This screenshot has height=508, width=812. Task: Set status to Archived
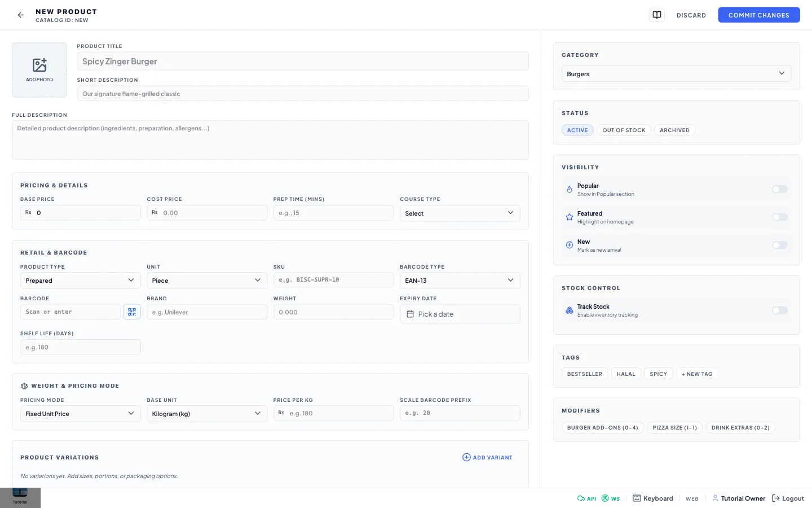click(x=674, y=130)
